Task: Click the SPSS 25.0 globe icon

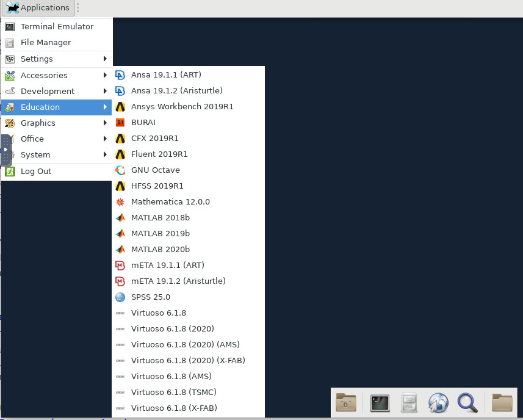Action: point(120,297)
